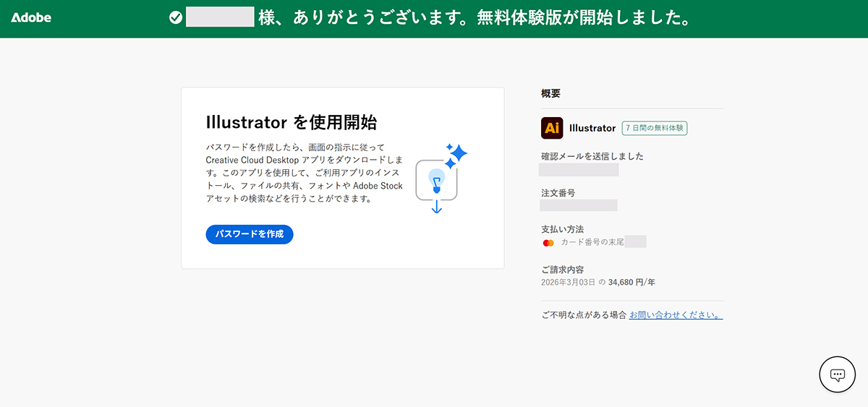
Task: Click the lightbulb download illustration
Action: [441, 179]
